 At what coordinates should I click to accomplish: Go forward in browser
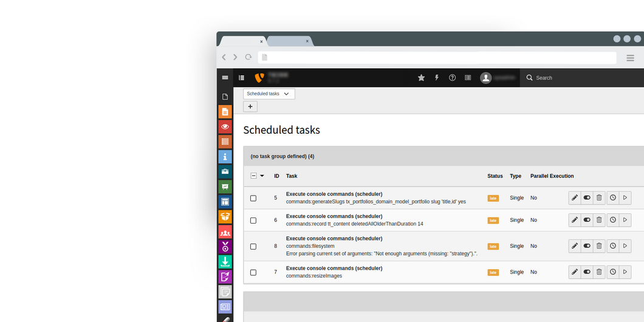tap(235, 57)
